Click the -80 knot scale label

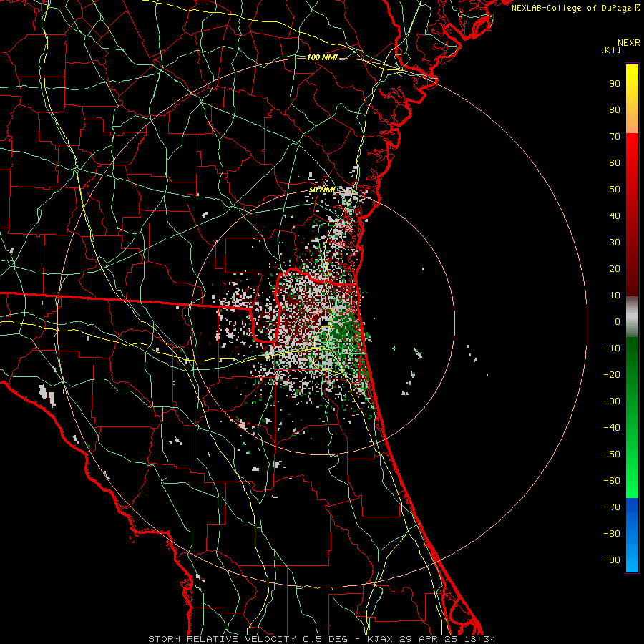click(612, 534)
